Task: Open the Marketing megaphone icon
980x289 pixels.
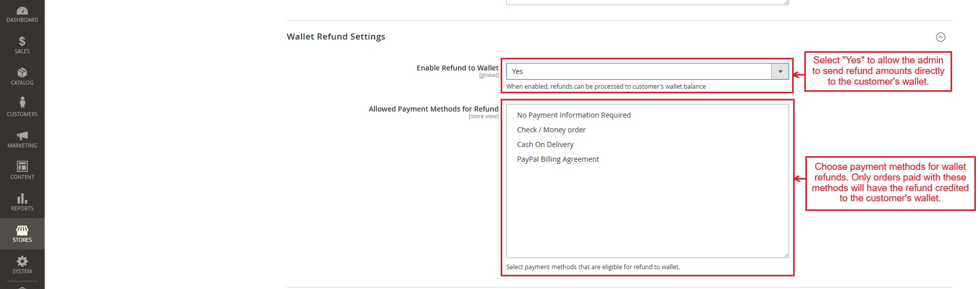Action: point(22,135)
